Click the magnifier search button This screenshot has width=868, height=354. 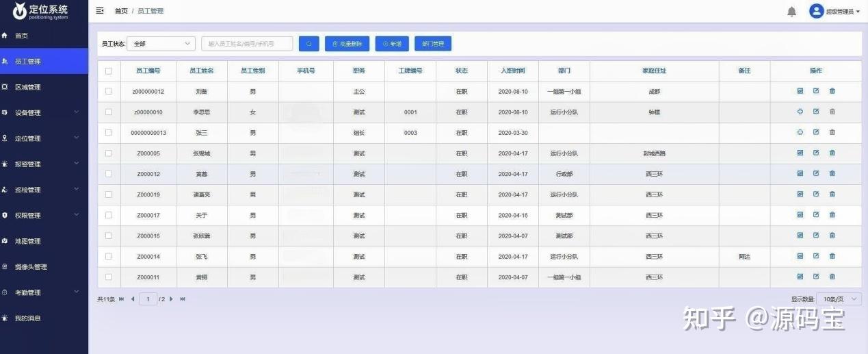pos(308,44)
